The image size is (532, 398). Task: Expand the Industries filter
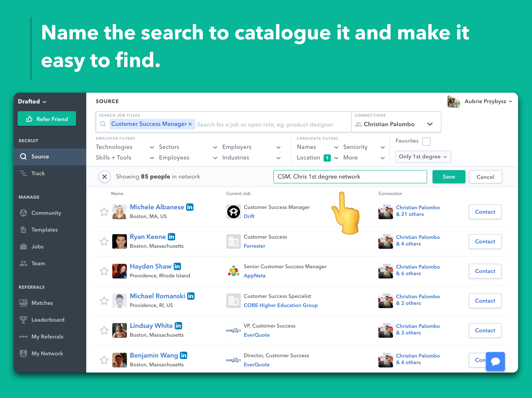(251, 158)
